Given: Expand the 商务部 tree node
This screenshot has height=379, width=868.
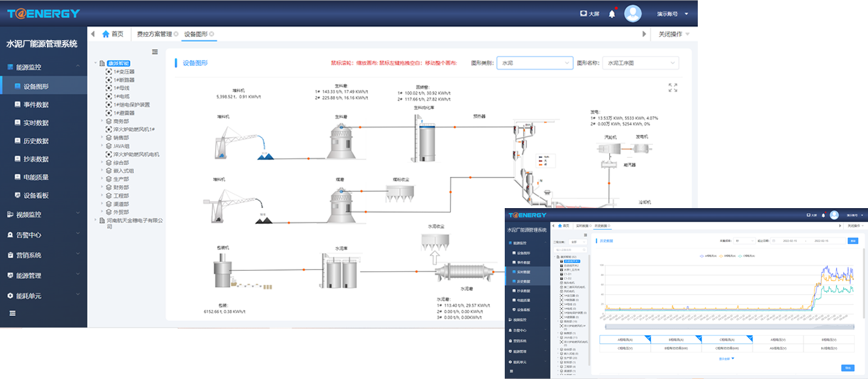Looking at the screenshot, I should pos(102,121).
